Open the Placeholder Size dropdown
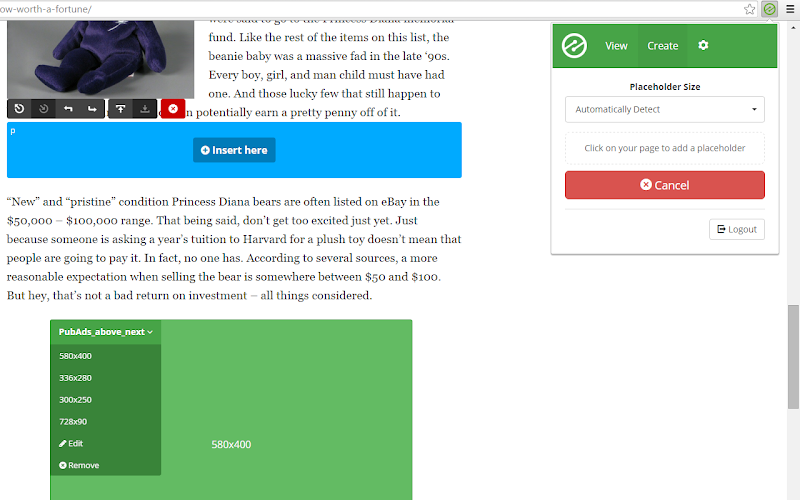This screenshot has height=500, width=800. point(665,109)
